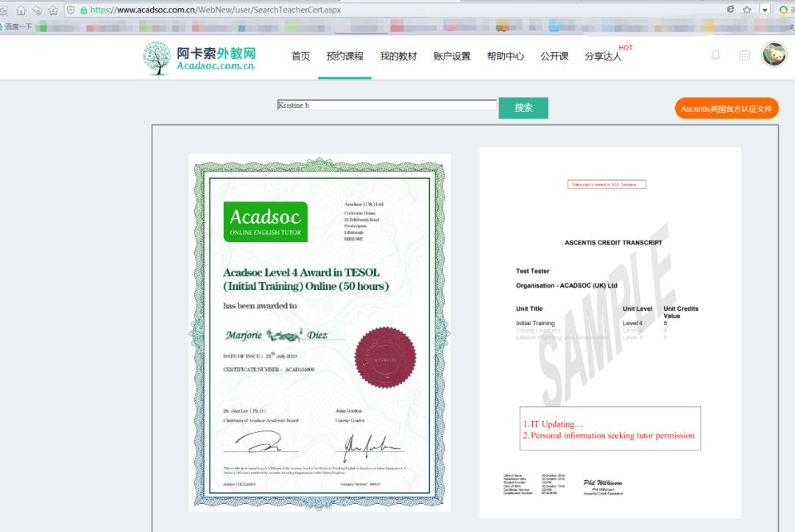
Task: Open 公开课 menu item
Action: click(554, 56)
